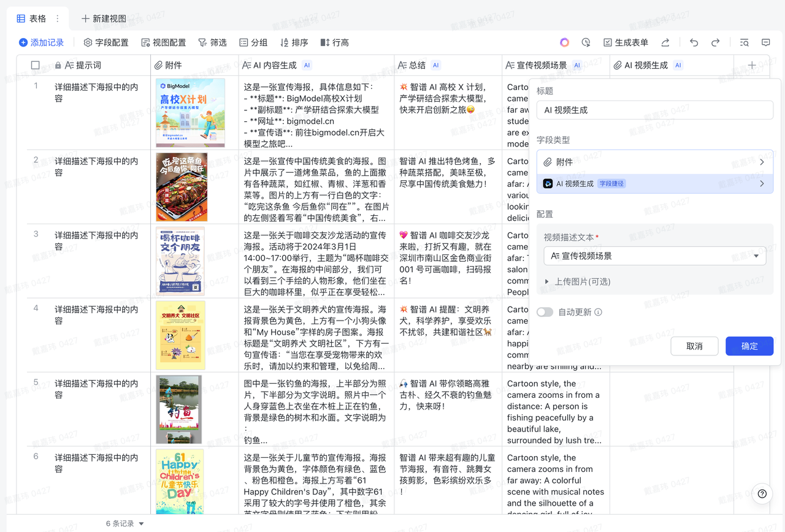Click the summary cell about 特色烤鱼
The width and height of the screenshot is (785, 532).
448,187
